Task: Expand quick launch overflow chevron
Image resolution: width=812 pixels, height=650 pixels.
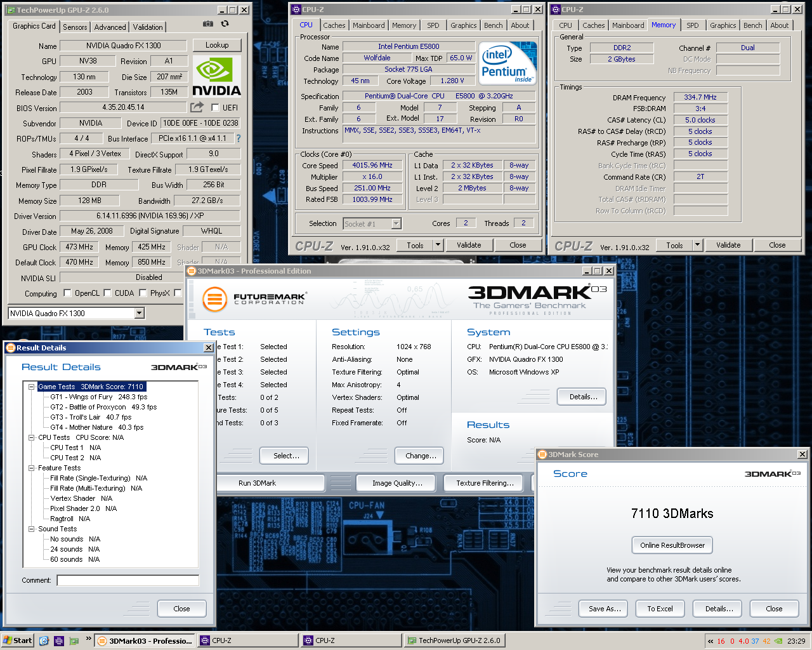Action: tap(88, 639)
